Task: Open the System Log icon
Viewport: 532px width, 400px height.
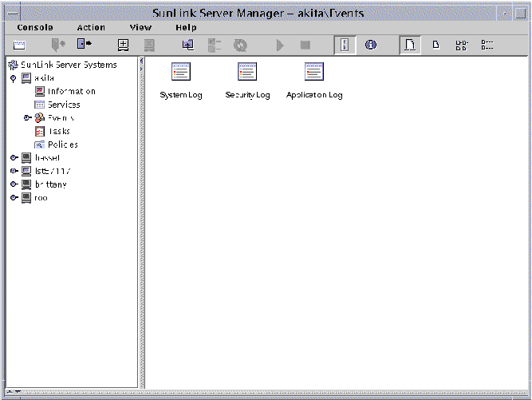Action: point(181,71)
